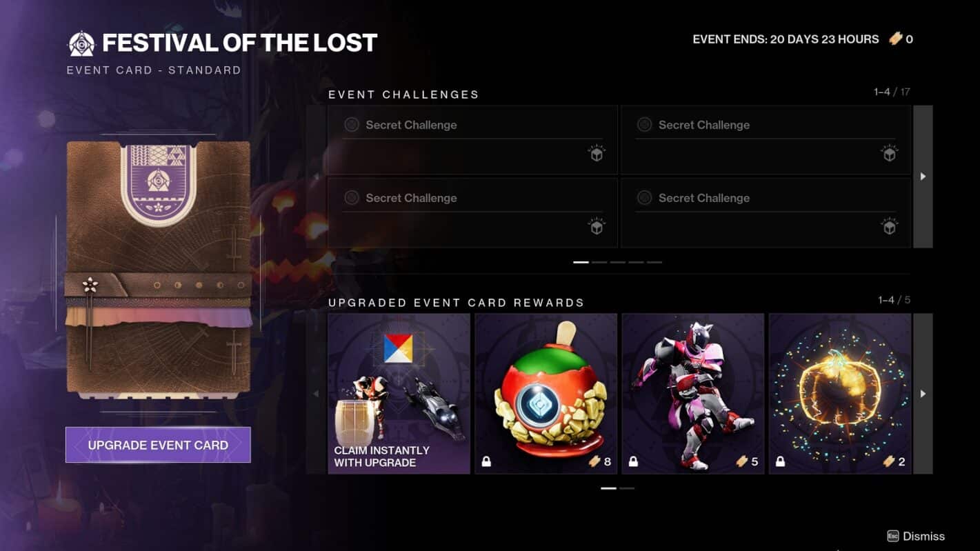
Task: Show next page of event challenges
Action: click(x=923, y=177)
